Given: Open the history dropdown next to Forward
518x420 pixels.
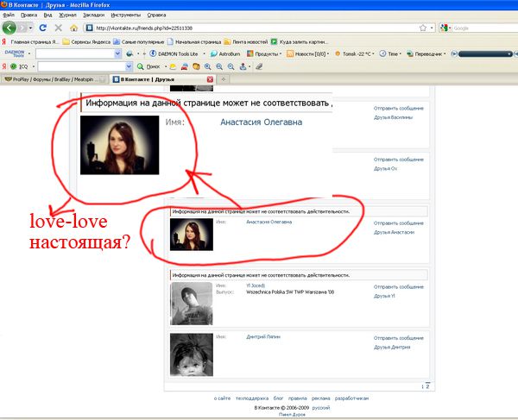Looking at the screenshot, I should 30,28.
